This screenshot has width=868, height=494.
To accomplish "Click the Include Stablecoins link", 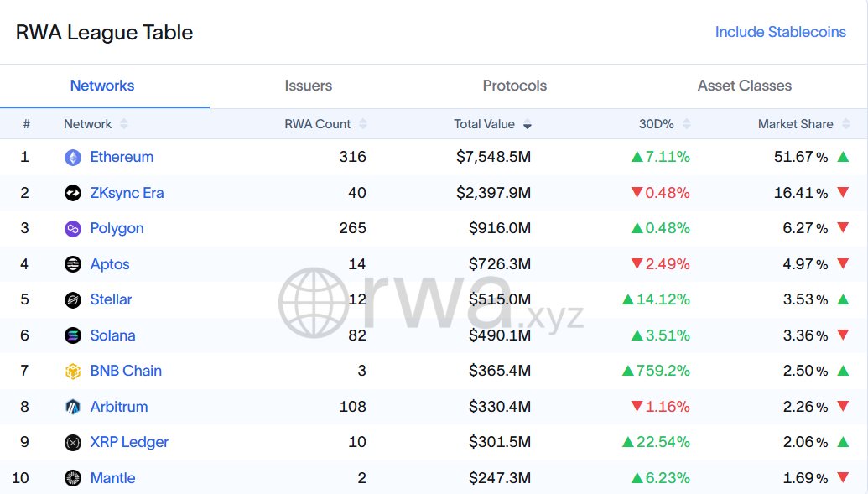I will click(x=781, y=32).
